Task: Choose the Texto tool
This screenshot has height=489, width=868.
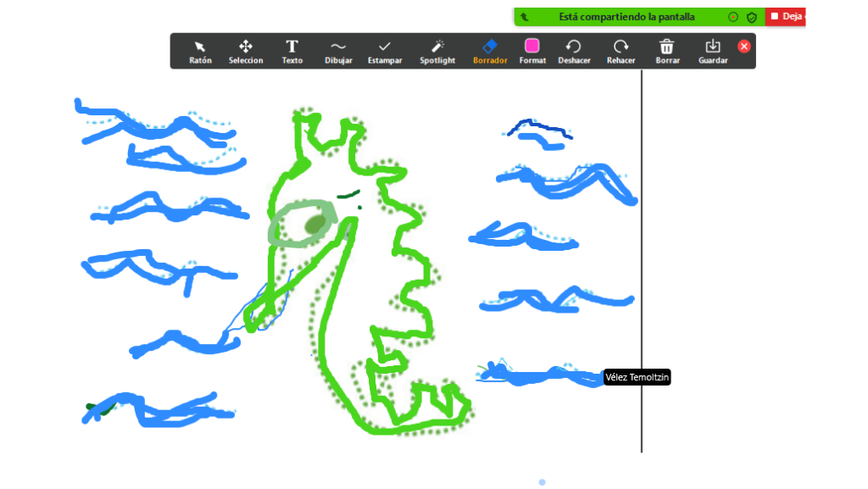Action: (292, 51)
